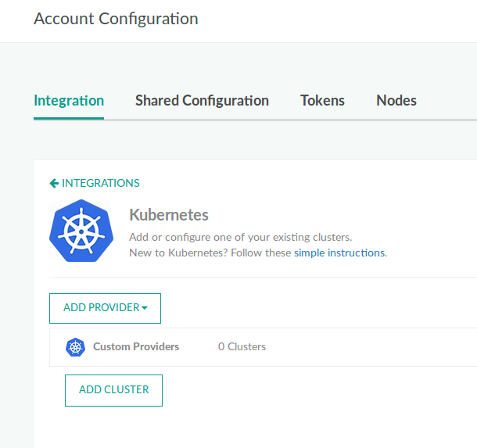Click the 0 Clusters count text

click(242, 346)
